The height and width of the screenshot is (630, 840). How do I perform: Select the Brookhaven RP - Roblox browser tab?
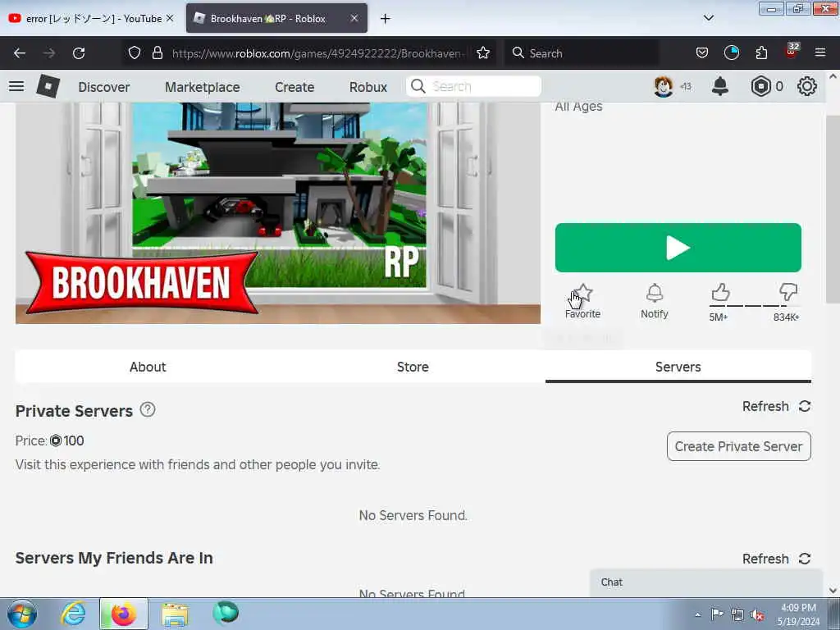coord(276,18)
